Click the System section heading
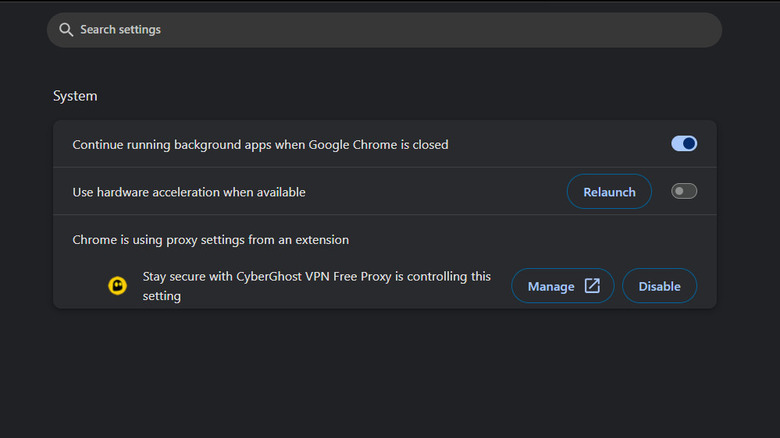Viewport: 780px width, 438px height. [x=75, y=96]
